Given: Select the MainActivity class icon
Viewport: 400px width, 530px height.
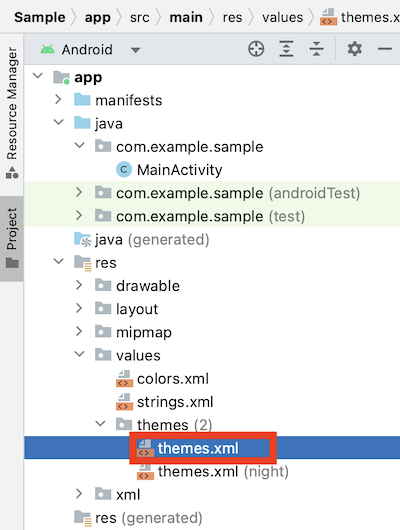Looking at the screenshot, I should pos(124,170).
